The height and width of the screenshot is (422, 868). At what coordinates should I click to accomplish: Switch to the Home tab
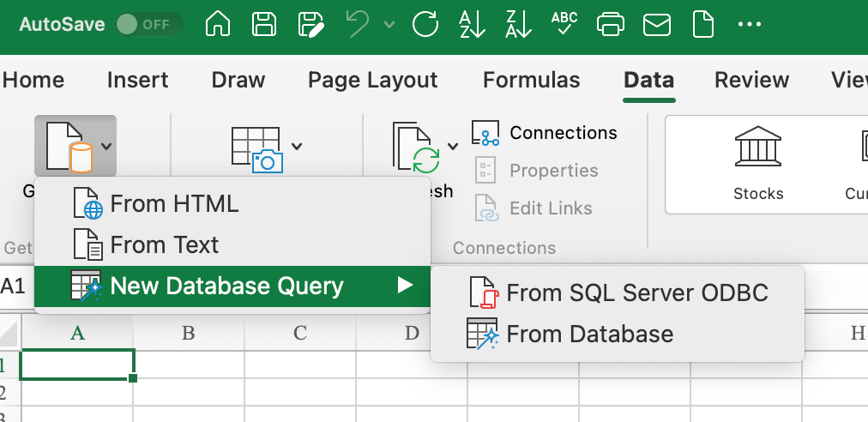tap(33, 81)
